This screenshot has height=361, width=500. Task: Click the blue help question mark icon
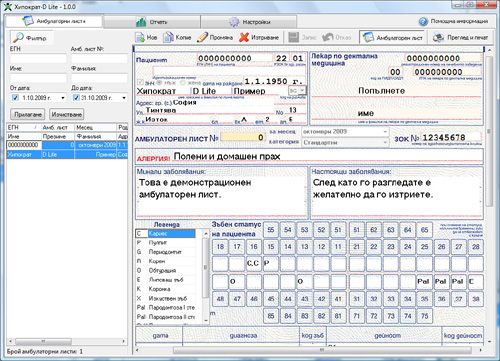click(x=423, y=21)
